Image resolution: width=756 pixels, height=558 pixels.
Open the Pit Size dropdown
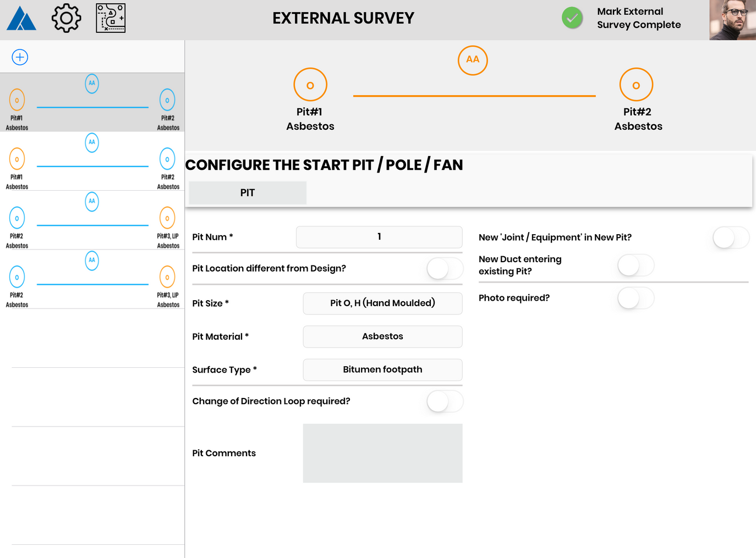point(382,303)
